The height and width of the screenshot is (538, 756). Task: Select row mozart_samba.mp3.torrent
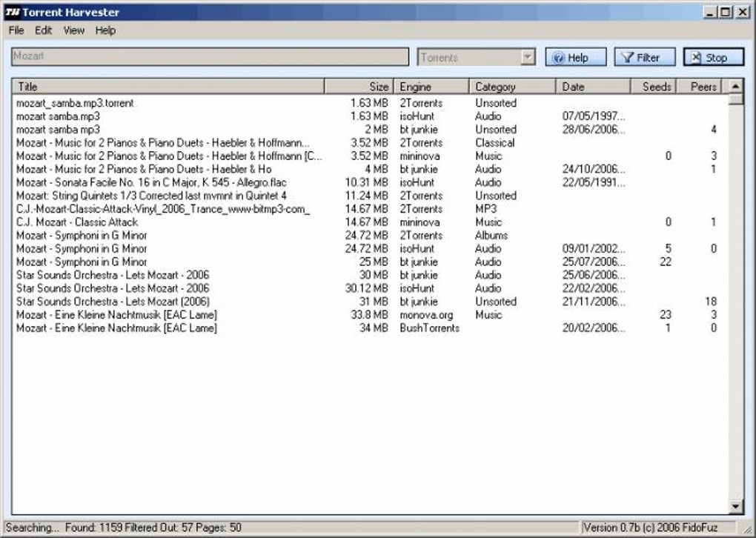pyautogui.click(x=370, y=103)
